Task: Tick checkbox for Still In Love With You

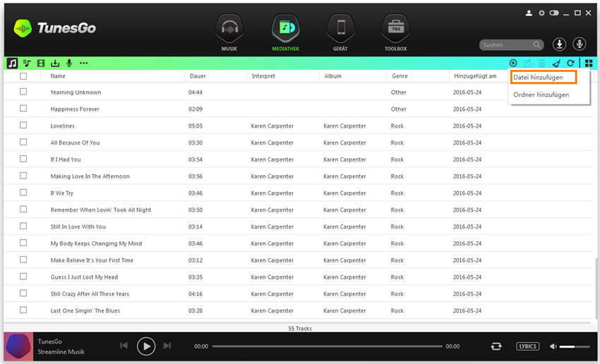Action: pyautogui.click(x=23, y=226)
